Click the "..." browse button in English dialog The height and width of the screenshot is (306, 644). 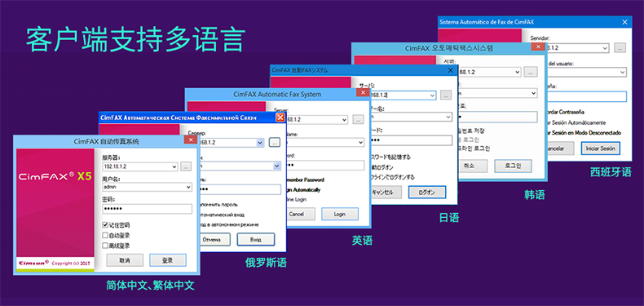click(358, 120)
